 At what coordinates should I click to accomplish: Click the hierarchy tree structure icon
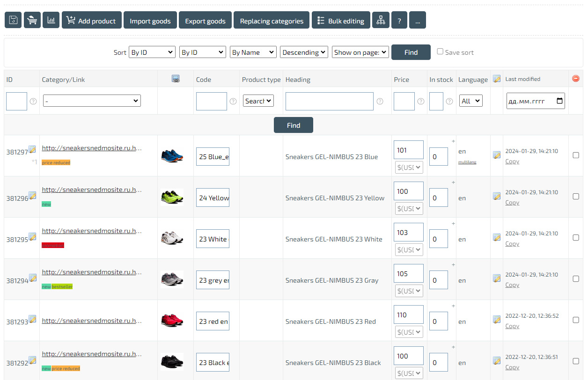pos(381,21)
